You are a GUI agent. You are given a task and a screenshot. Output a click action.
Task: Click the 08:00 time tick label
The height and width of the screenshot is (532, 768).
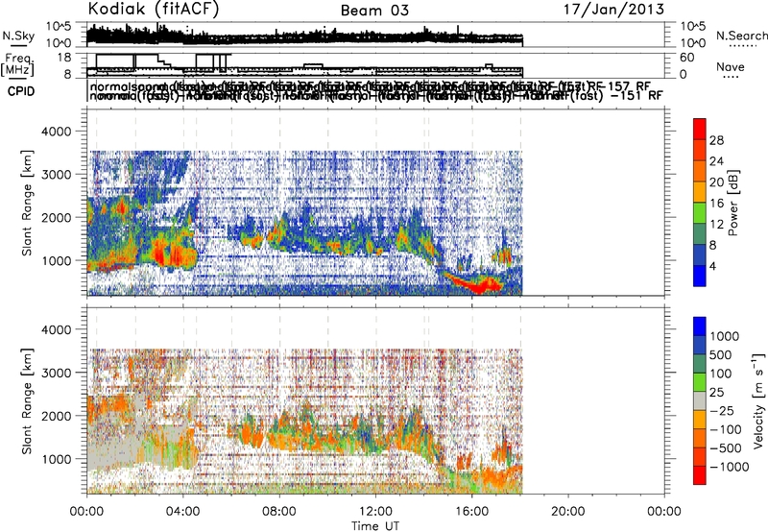click(279, 512)
